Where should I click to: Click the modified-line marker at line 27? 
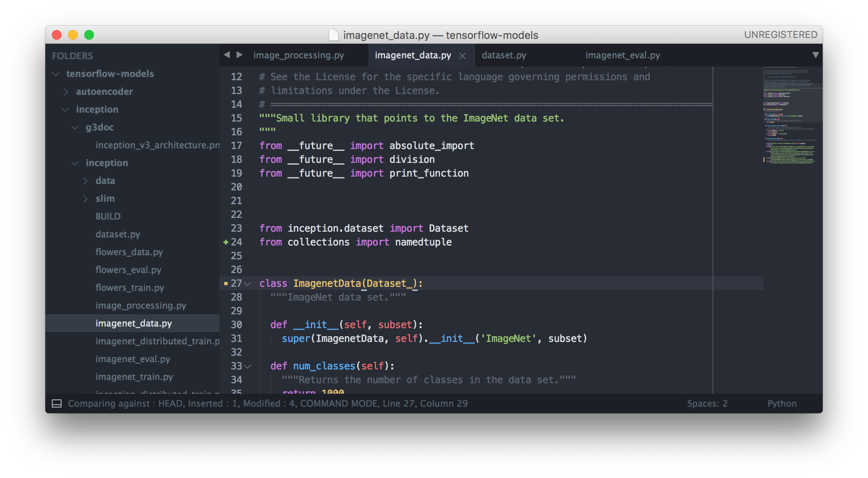(226, 283)
